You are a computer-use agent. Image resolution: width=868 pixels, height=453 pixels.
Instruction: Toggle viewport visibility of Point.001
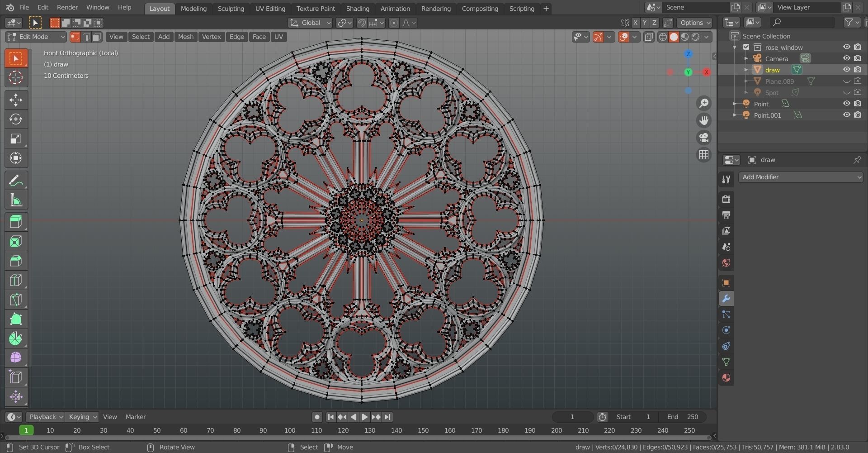pyautogui.click(x=847, y=115)
